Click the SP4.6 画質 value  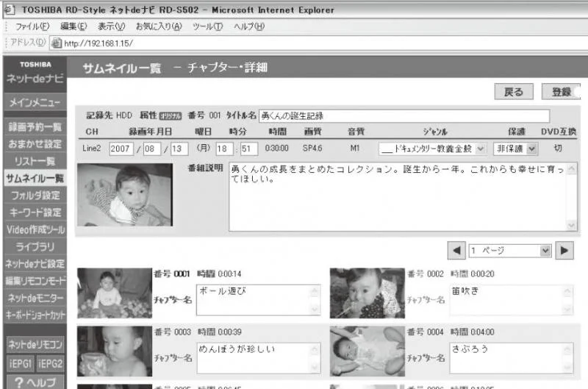[x=312, y=148]
